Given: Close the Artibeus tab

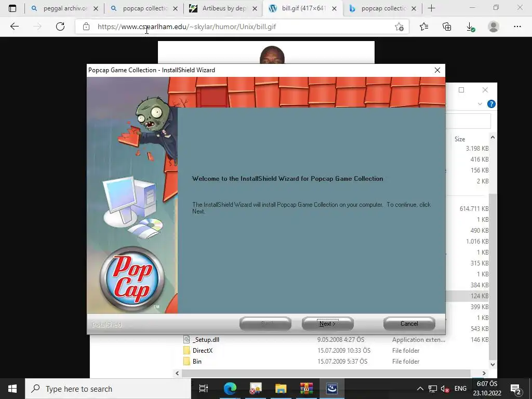Looking at the screenshot, I should pyautogui.click(x=255, y=8).
